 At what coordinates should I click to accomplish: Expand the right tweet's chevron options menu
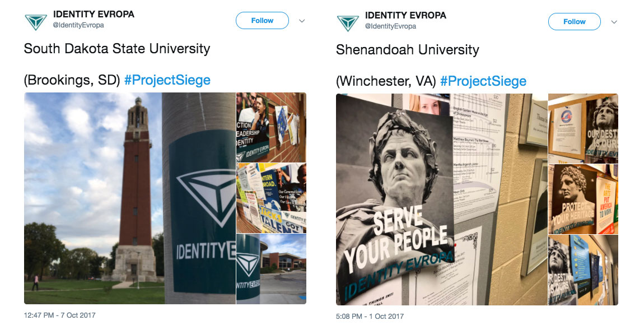coord(614,22)
